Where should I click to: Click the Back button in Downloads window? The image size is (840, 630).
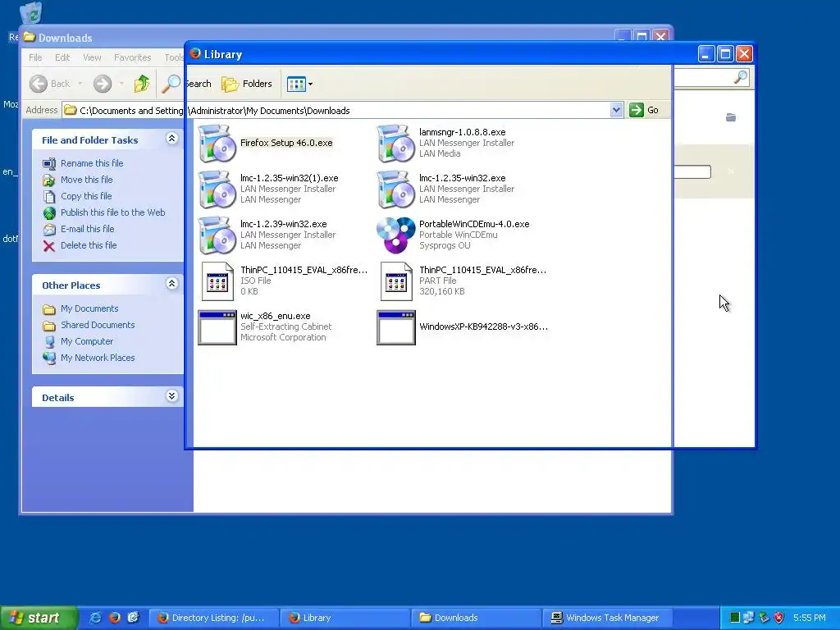[49, 84]
